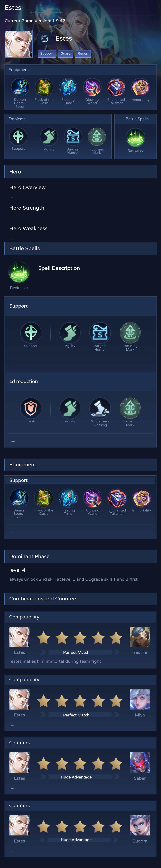Open Eudora's portrait in Counters

140,825
